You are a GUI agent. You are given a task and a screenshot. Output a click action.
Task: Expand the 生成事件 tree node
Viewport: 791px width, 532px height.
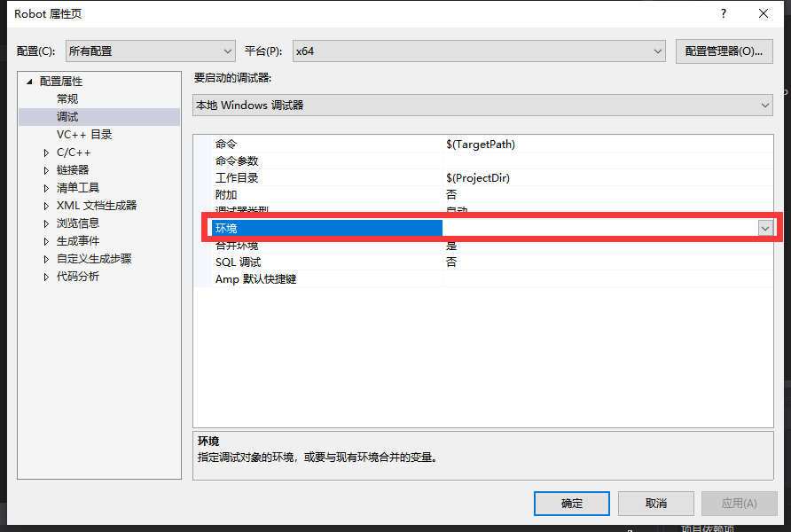[46, 241]
